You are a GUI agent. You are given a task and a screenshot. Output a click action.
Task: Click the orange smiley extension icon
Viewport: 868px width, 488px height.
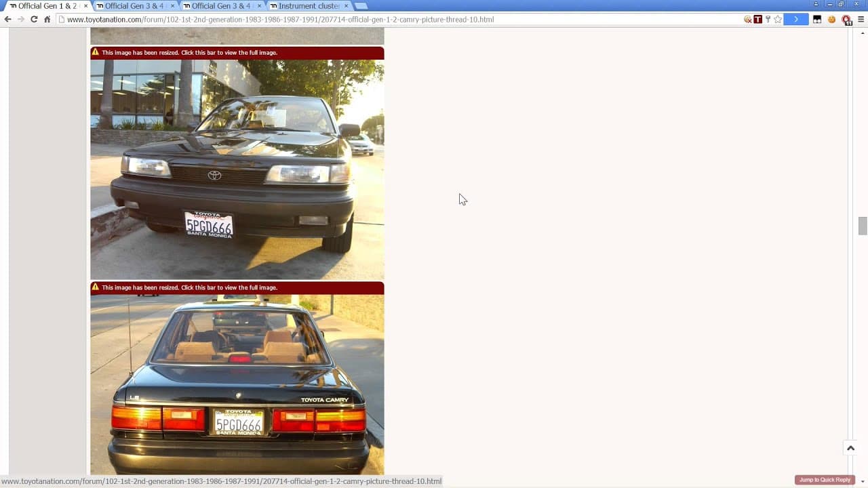point(832,20)
